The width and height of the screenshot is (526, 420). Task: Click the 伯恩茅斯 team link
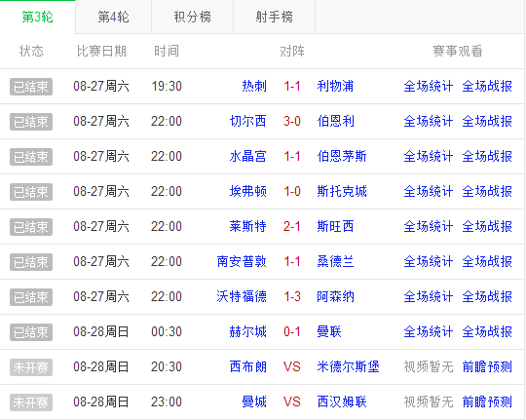point(342,157)
